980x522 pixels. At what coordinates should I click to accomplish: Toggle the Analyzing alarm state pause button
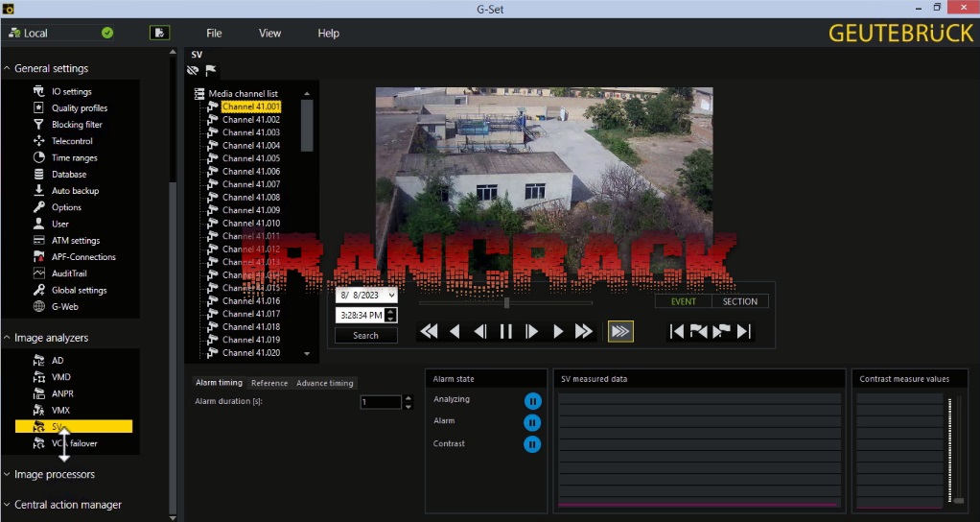point(532,400)
